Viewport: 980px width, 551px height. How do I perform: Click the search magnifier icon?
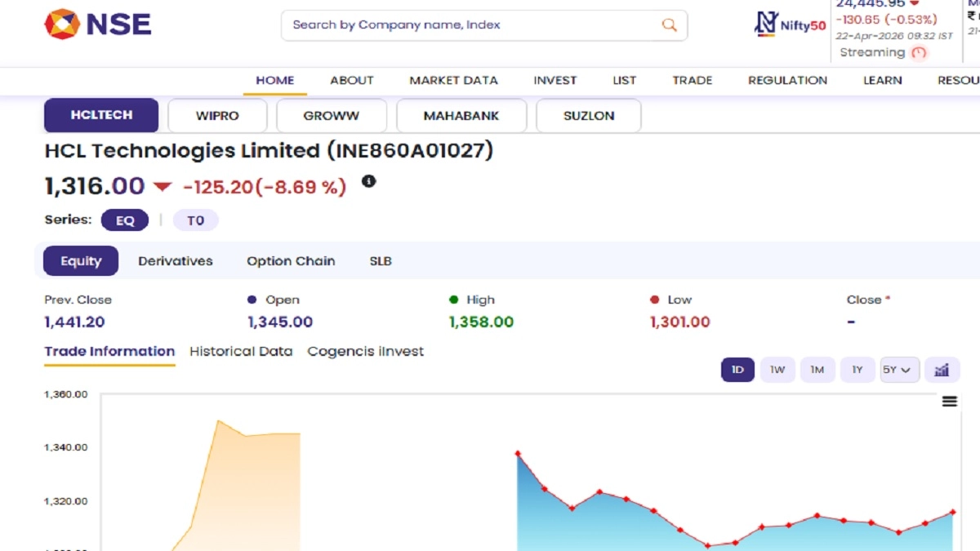(669, 25)
